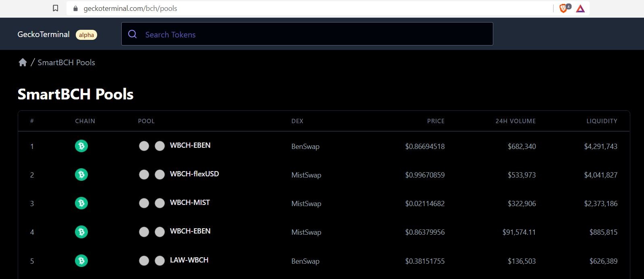This screenshot has height=279, width=644.
Task: Open the SmartBCH Pools breadcrumb link
Action: (x=66, y=62)
